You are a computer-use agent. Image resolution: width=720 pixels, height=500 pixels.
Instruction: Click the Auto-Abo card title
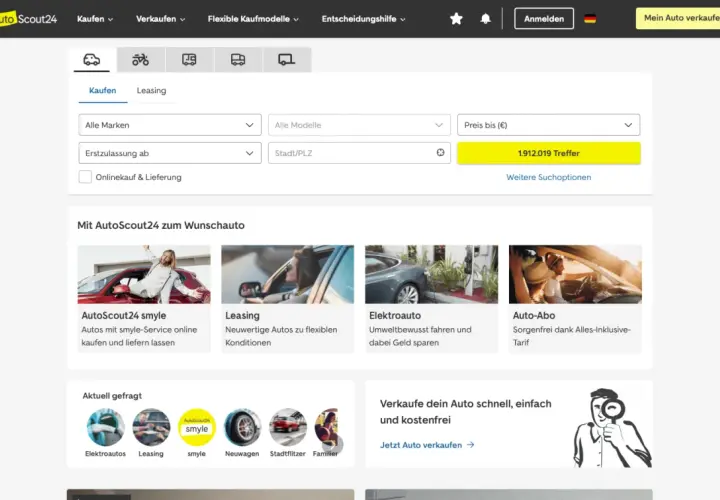pos(534,315)
